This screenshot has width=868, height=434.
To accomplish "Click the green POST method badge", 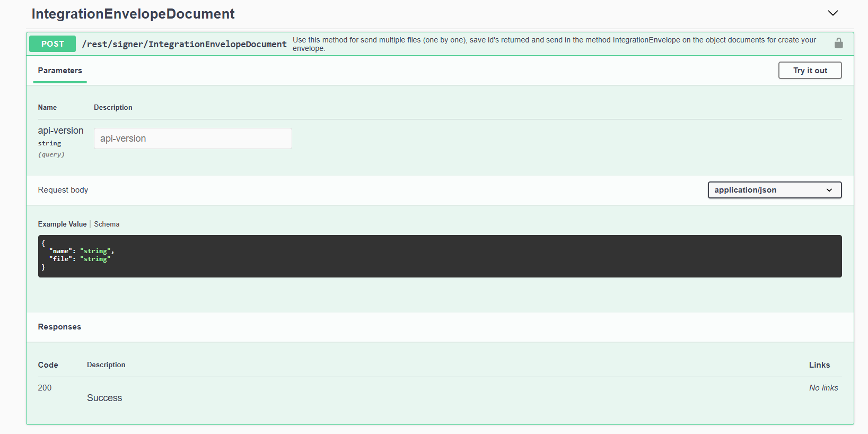I will (52, 44).
